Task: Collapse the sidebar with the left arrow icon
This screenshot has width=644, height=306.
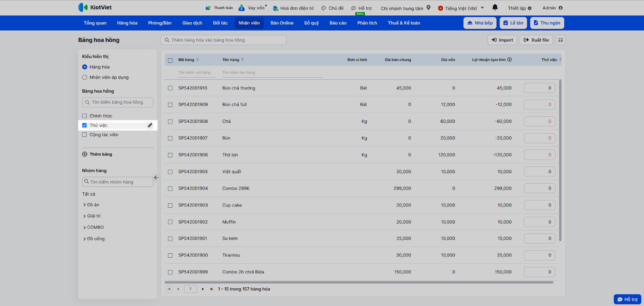Action: (x=156, y=178)
